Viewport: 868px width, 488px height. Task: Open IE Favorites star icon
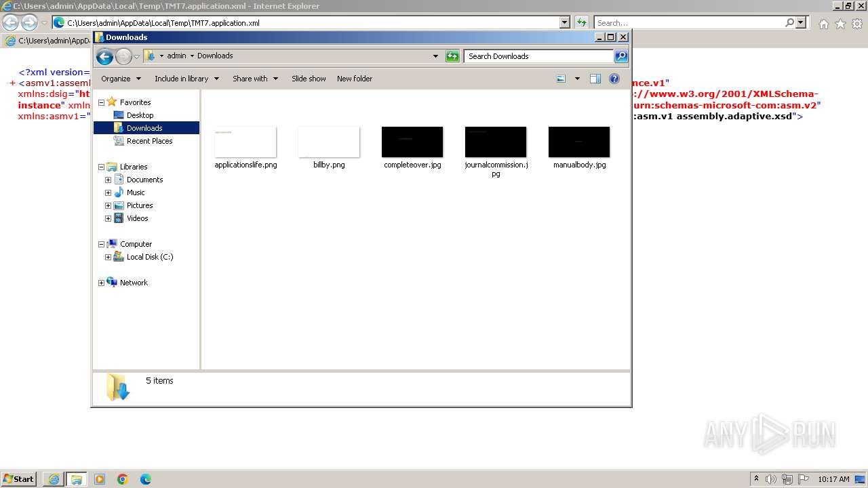tap(840, 24)
